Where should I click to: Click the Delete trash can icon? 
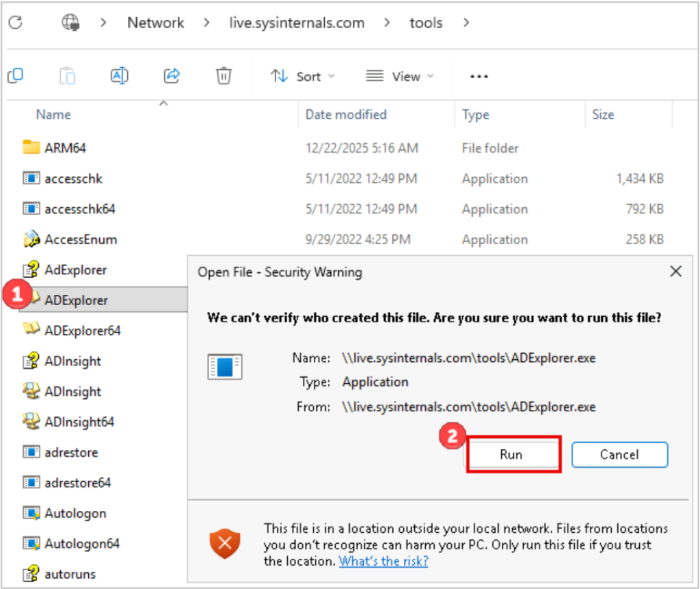(x=224, y=76)
